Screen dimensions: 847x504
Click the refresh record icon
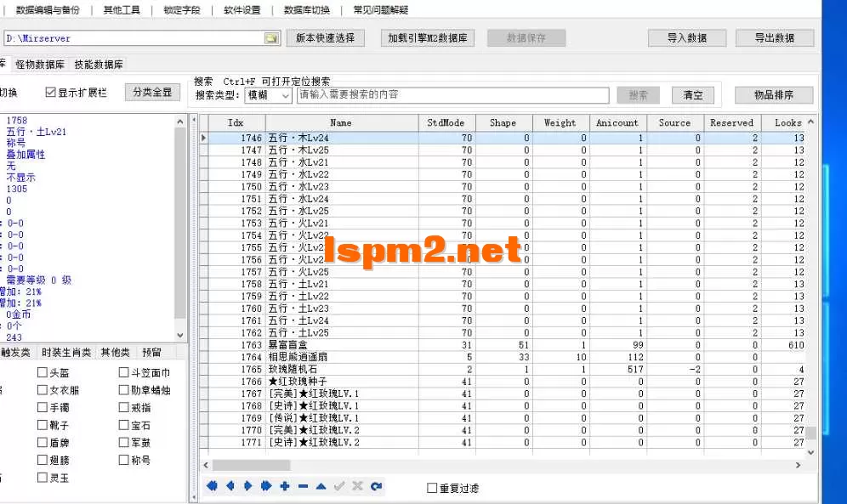pos(375,485)
